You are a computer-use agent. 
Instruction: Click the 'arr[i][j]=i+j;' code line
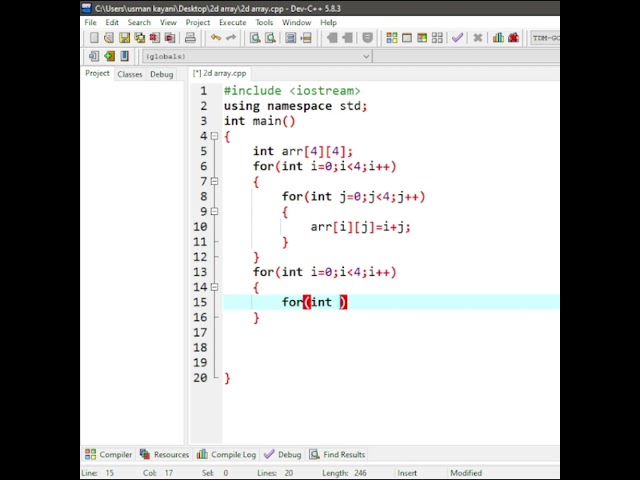360,227
